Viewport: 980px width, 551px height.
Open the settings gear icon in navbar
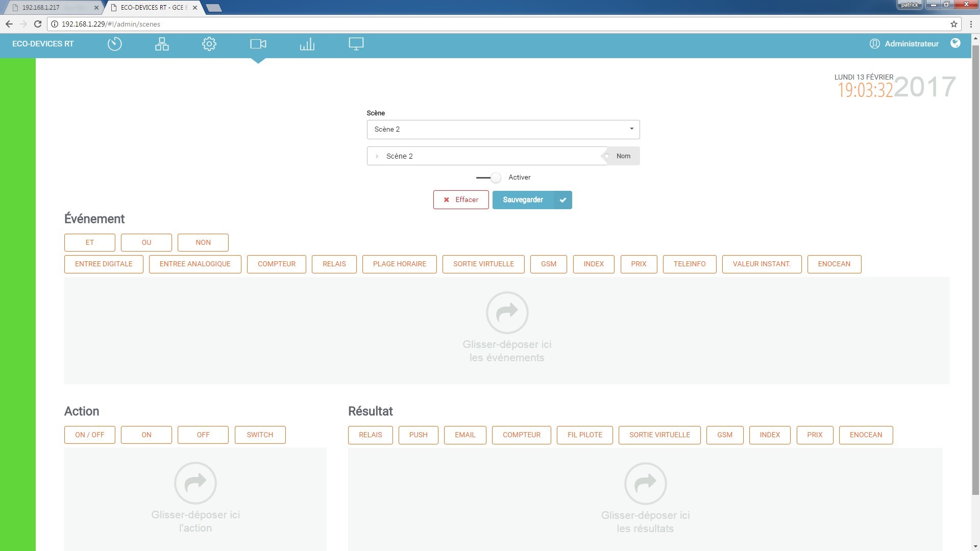coord(209,44)
